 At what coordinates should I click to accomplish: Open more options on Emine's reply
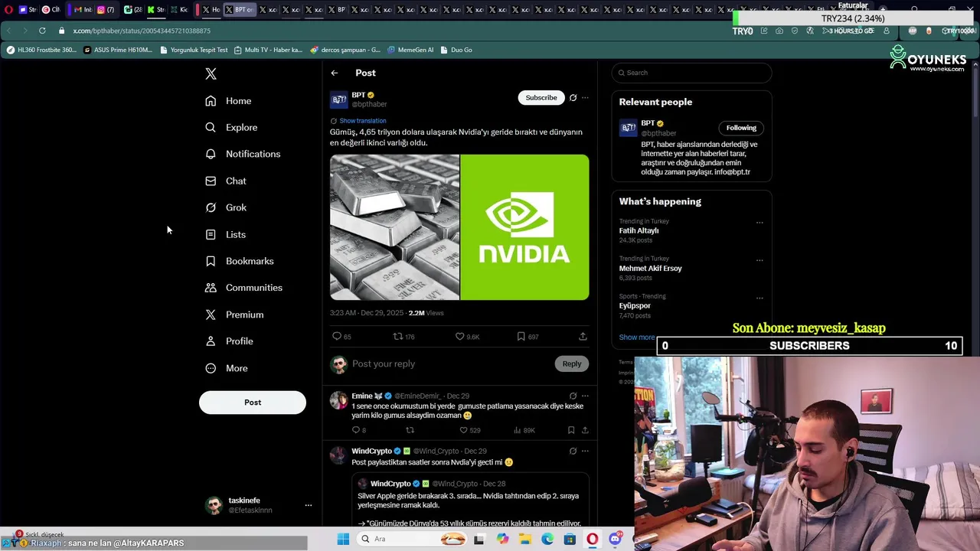[585, 396]
